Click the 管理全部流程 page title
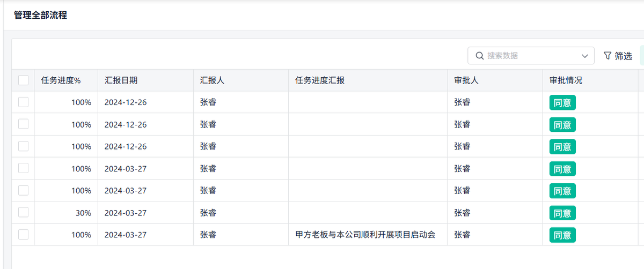The height and width of the screenshot is (269, 644). tap(40, 15)
